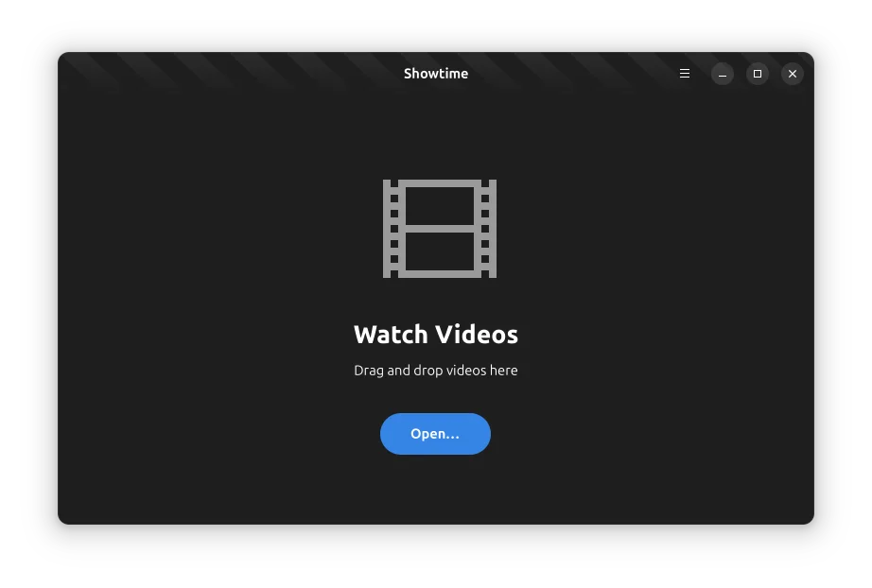Open the main hamburger menu
Image resolution: width=872 pixels, height=588 pixels.
[685, 74]
